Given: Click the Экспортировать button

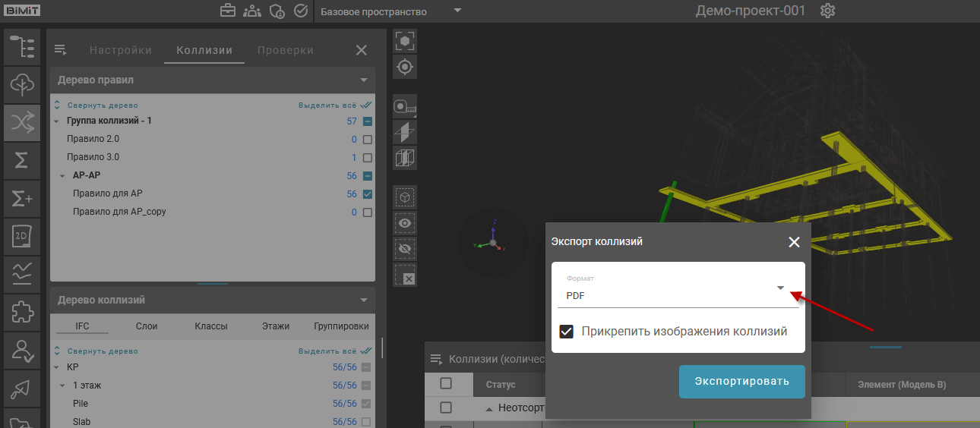Looking at the screenshot, I should [741, 382].
